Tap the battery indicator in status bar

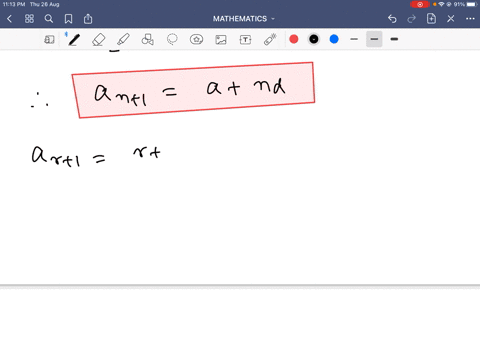472,4
